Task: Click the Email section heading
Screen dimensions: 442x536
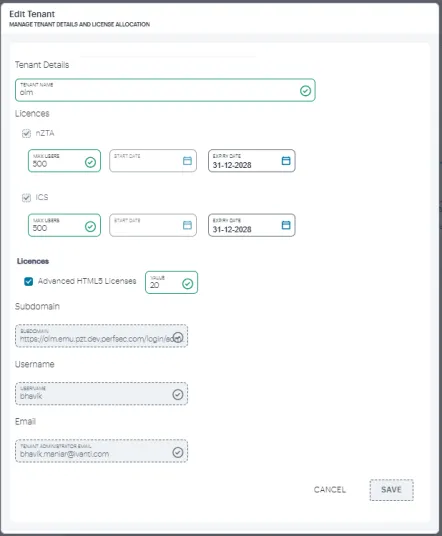Action: [x=25, y=421]
